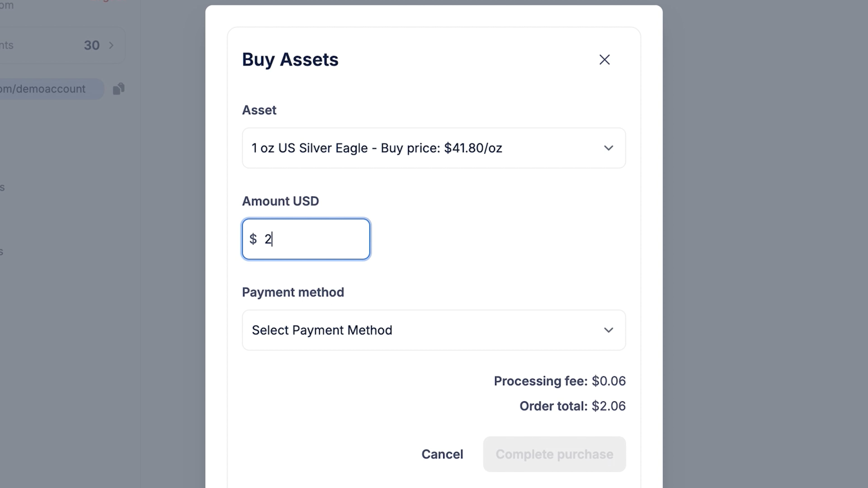Click the Amount USD label

coord(280,201)
